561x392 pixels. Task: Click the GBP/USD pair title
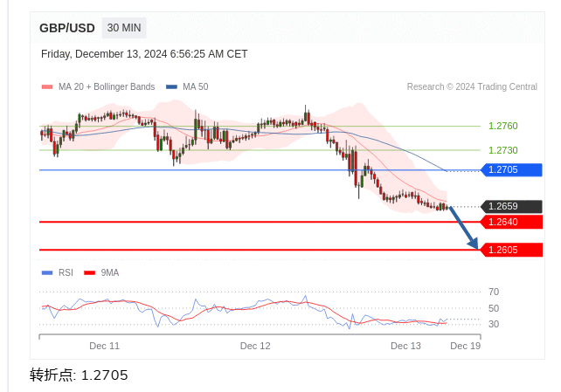pos(67,28)
